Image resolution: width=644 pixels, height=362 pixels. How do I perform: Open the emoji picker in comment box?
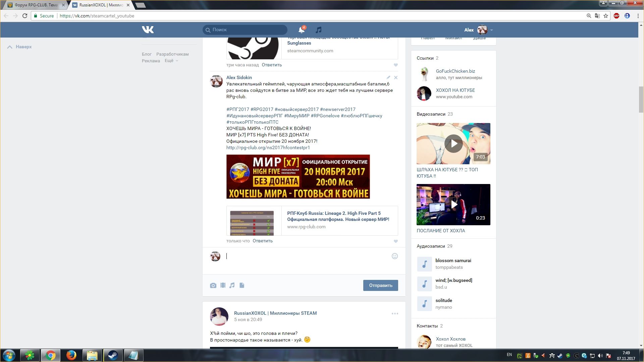(395, 256)
